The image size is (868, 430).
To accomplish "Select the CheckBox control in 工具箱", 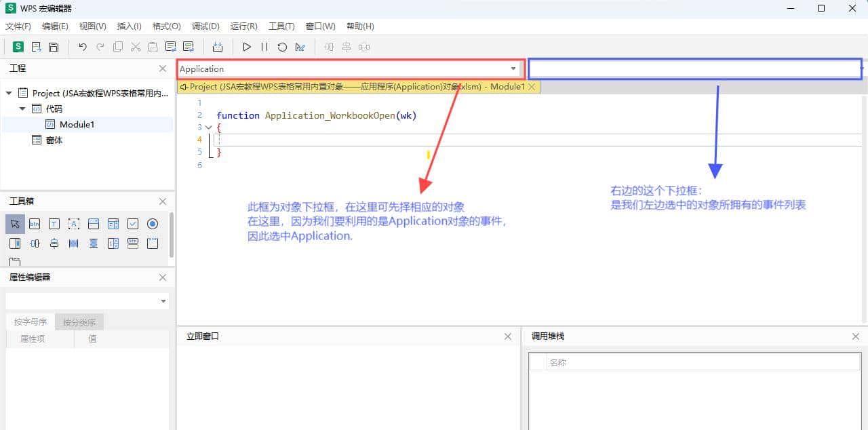I will 133,224.
